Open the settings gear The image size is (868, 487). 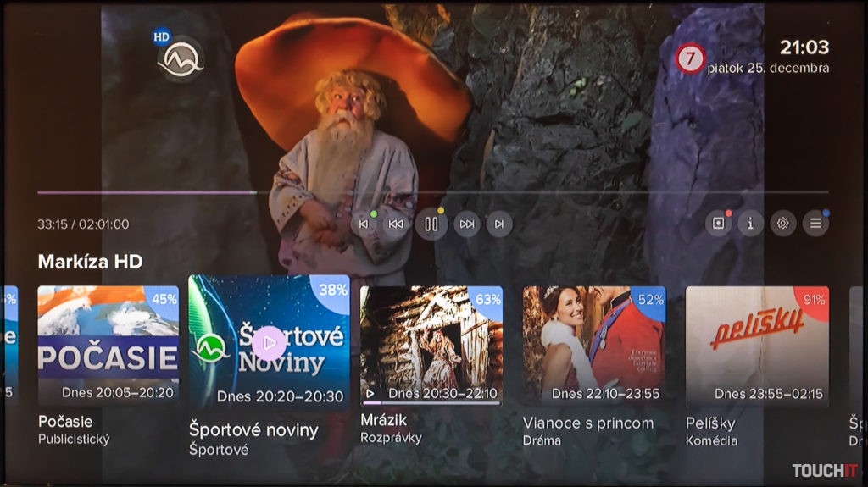pyautogui.click(x=782, y=224)
